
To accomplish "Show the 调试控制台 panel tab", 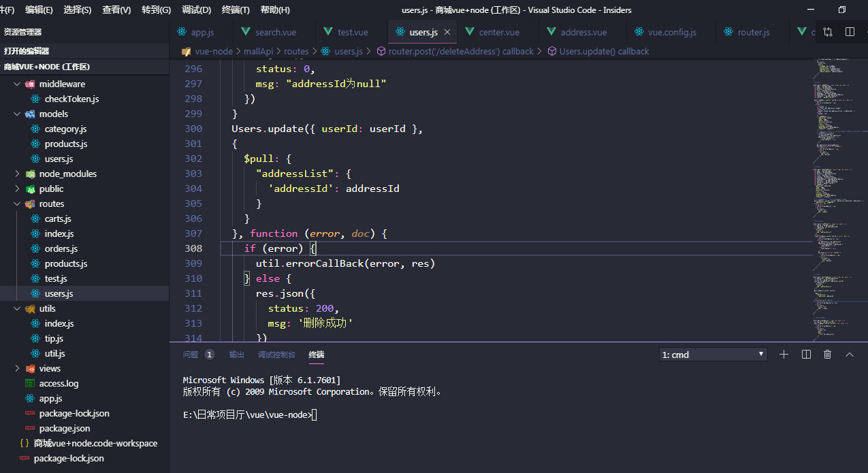I will (x=276, y=354).
